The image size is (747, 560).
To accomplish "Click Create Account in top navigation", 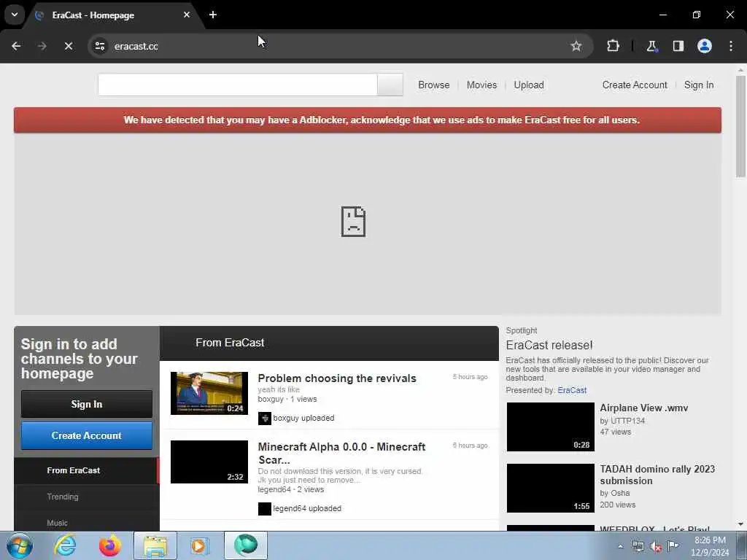I will tap(635, 85).
